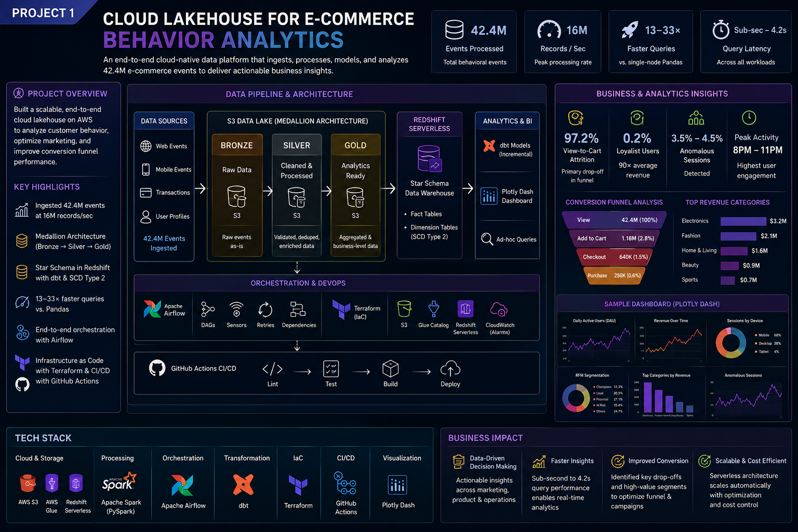Viewport: 798px width, 532px height.
Task: Click the chart icon beside Ingested 42.4M events
Action: (22, 210)
